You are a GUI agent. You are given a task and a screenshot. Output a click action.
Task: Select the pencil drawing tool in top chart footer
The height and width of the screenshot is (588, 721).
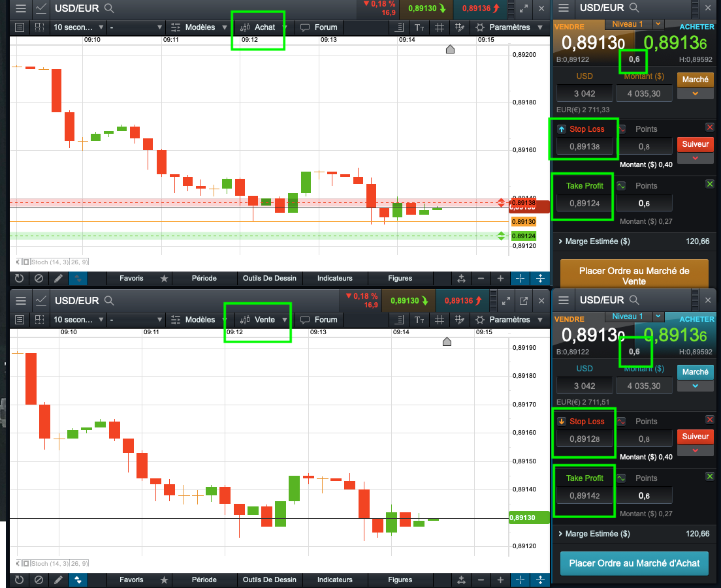pyautogui.click(x=58, y=278)
